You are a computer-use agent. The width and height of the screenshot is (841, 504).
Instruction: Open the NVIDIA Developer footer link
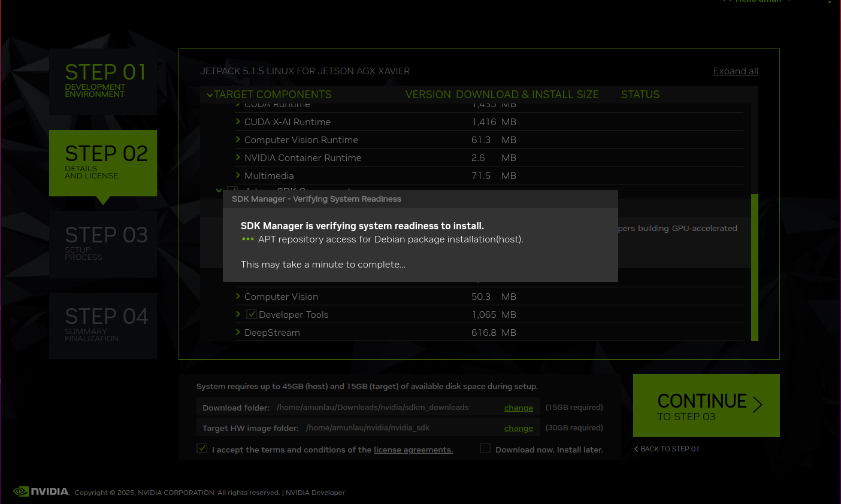[315, 493]
